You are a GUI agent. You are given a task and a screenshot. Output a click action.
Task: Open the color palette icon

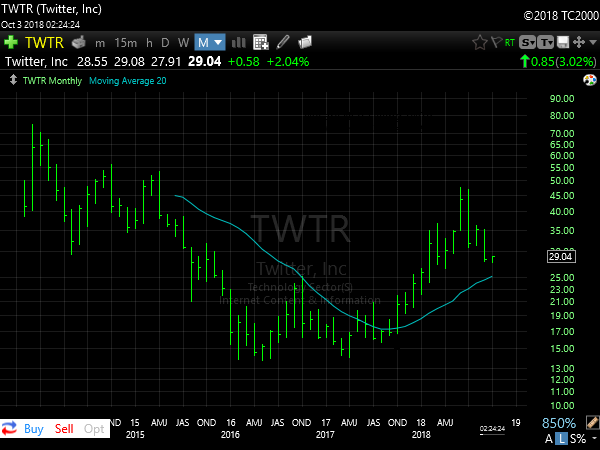coord(590,80)
